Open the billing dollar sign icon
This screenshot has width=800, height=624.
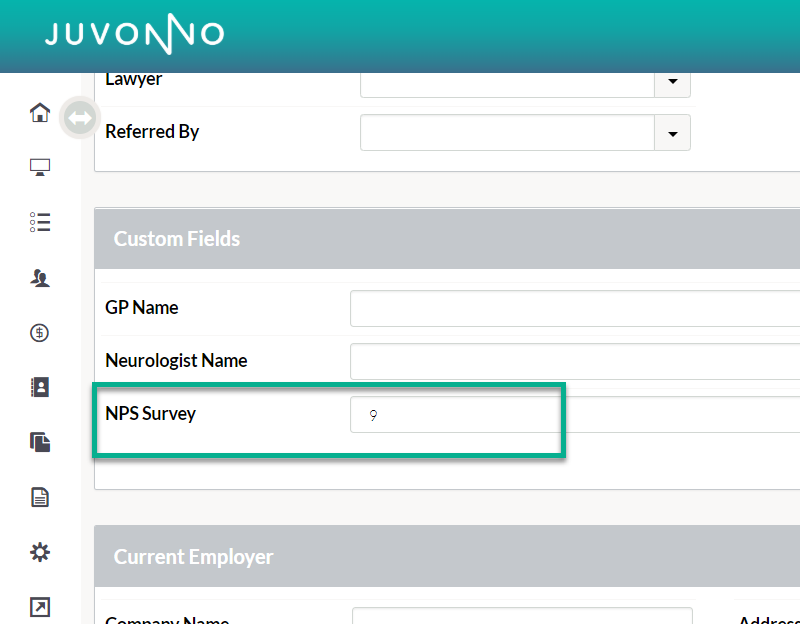click(x=40, y=333)
